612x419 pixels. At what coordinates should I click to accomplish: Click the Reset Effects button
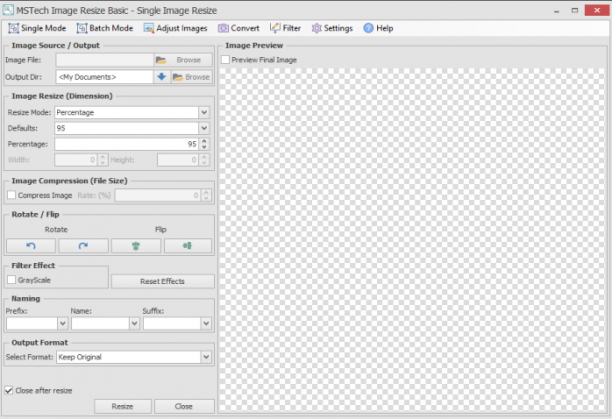(x=163, y=281)
